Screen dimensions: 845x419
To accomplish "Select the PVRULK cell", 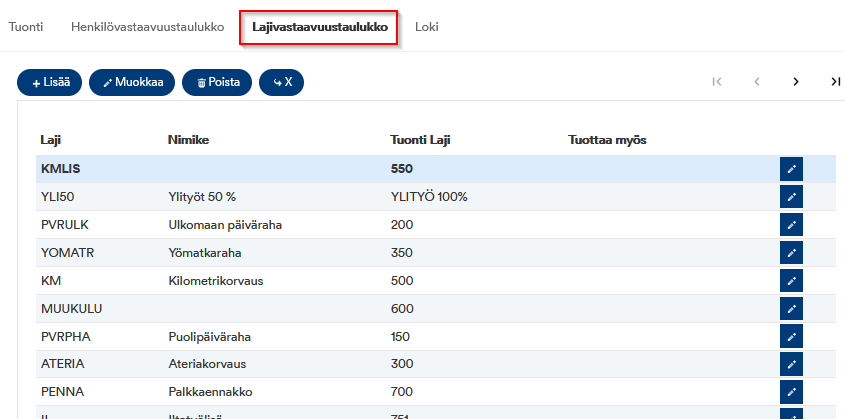I will click(x=65, y=225).
